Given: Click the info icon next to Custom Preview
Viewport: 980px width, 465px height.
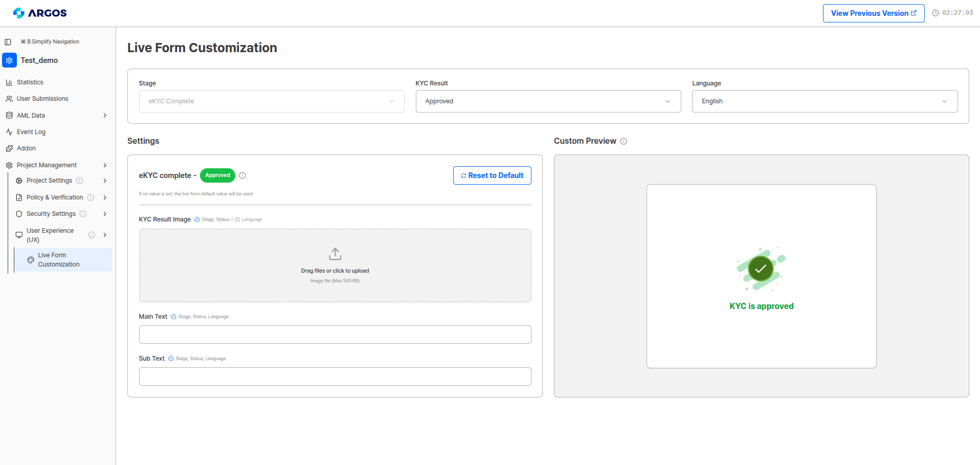Looking at the screenshot, I should point(624,141).
